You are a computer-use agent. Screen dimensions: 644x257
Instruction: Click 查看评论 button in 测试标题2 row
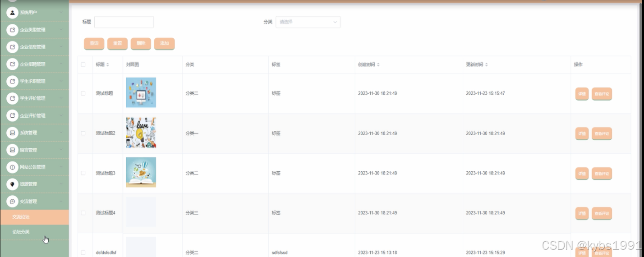(602, 133)
